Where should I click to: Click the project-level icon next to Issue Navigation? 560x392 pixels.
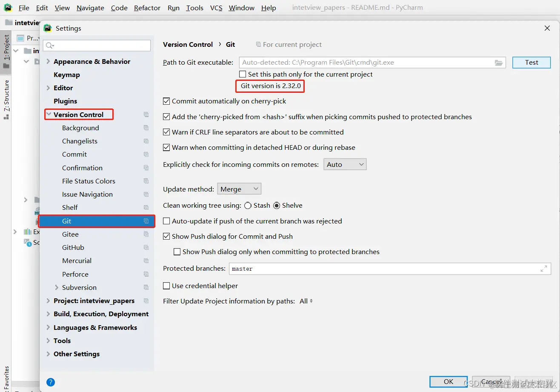click(146, 195)
